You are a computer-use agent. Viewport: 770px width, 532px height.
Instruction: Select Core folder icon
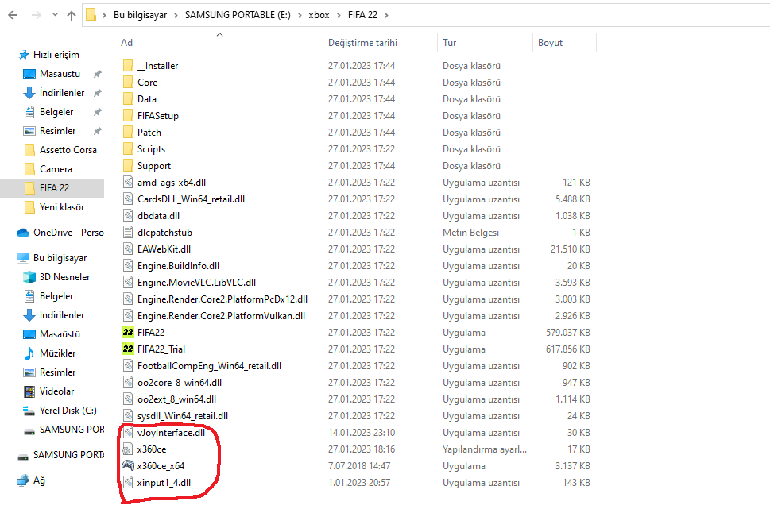(x=128, y=82)
